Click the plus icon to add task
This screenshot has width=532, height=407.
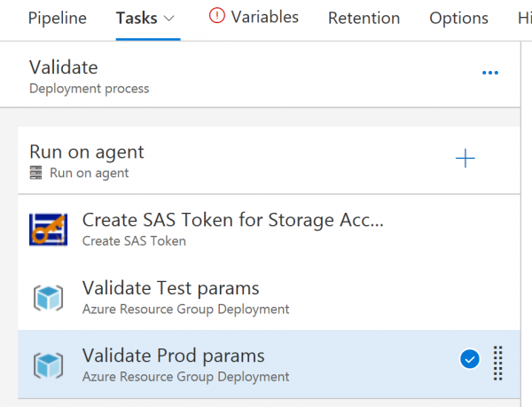[465, 159]
